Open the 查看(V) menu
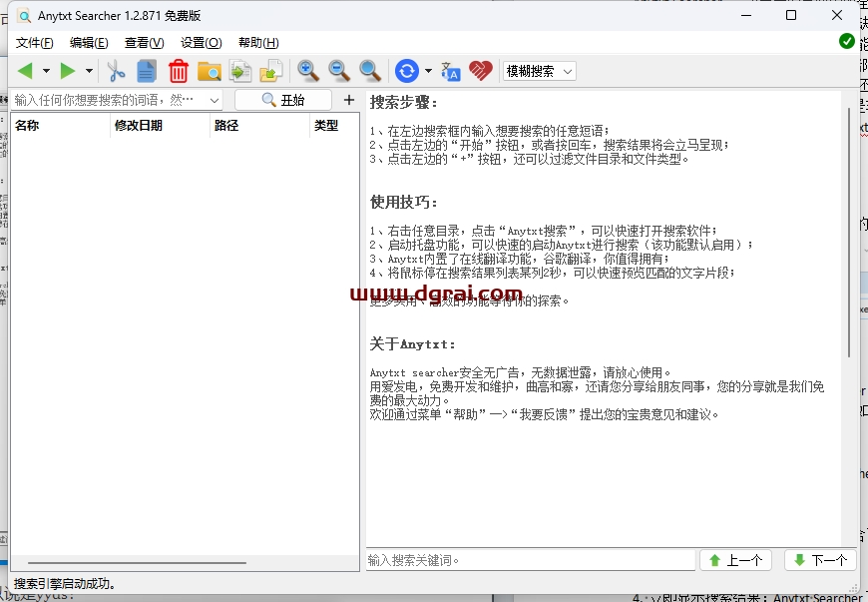Viewport: 868px width, 602px height. coord(145,43)
